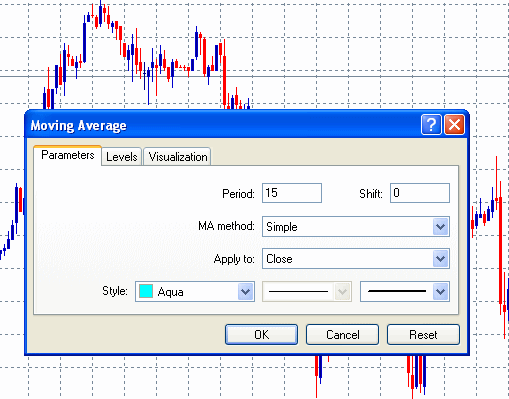Close the Moving Average dialog
The height and width of the screenshot is (399, 509).
[x=454, y=125]
